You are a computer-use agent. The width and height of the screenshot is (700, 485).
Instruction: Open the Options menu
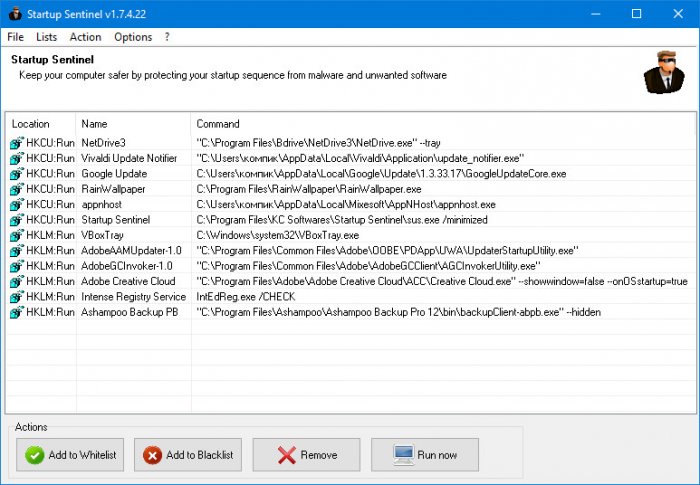tap(133, 37)
